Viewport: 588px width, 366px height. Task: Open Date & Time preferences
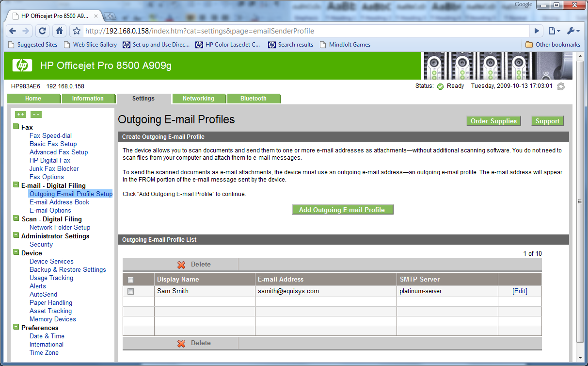[47, 336]
